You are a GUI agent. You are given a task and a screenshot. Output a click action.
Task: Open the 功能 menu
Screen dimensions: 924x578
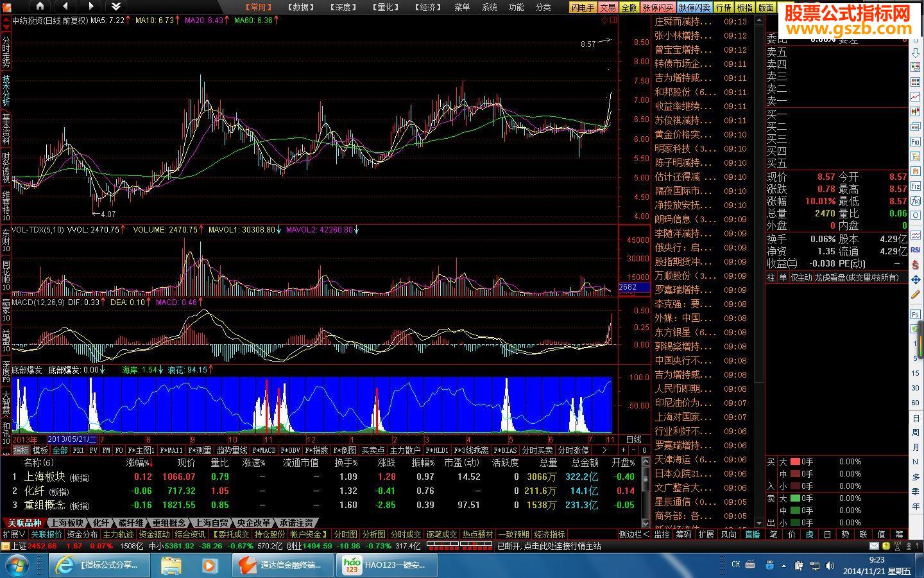(516, 7)
